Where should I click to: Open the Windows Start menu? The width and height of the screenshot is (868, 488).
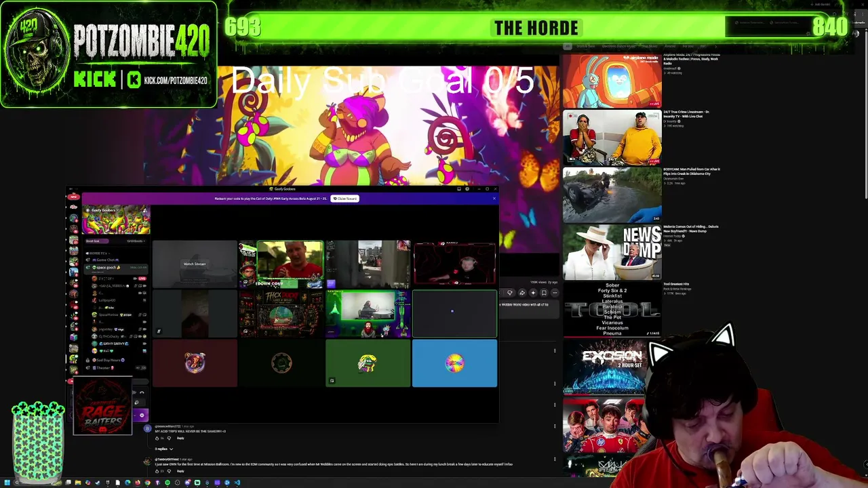tap(7, 483)
